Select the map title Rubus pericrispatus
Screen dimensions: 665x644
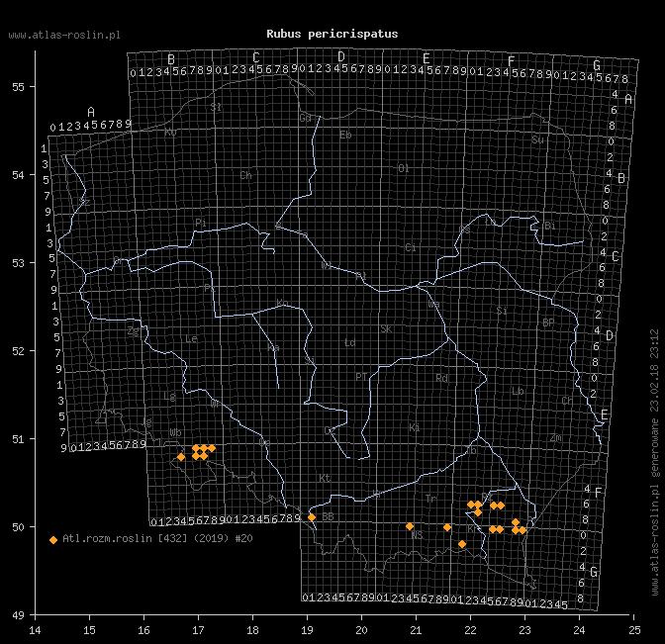[332, 34]
